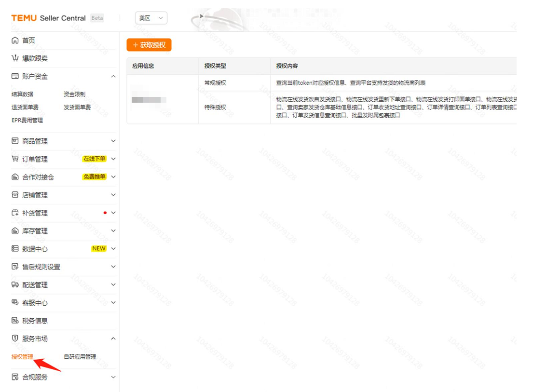Go to 结算数据 under account funds
533x392 pixels.
tap(23, 94)
